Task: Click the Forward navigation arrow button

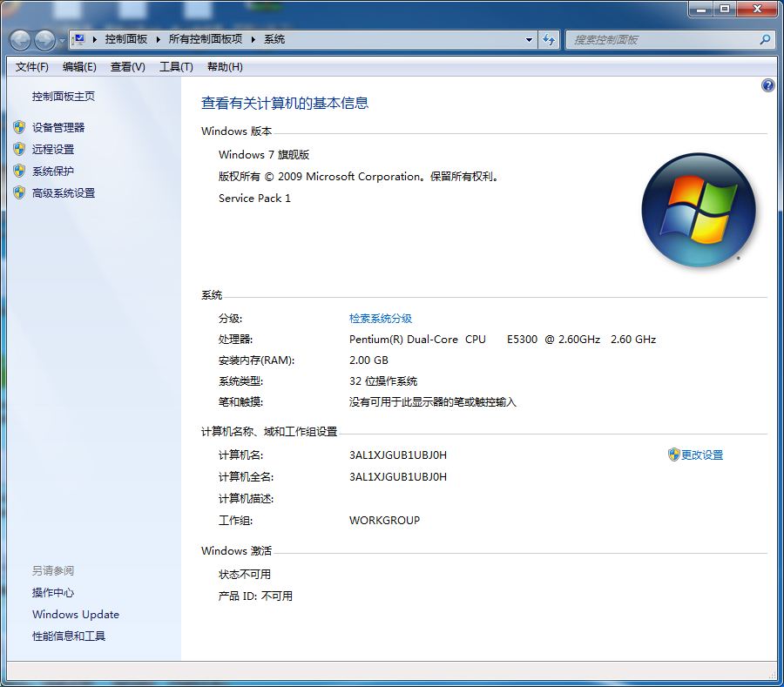Action: [x=44, y=40]
